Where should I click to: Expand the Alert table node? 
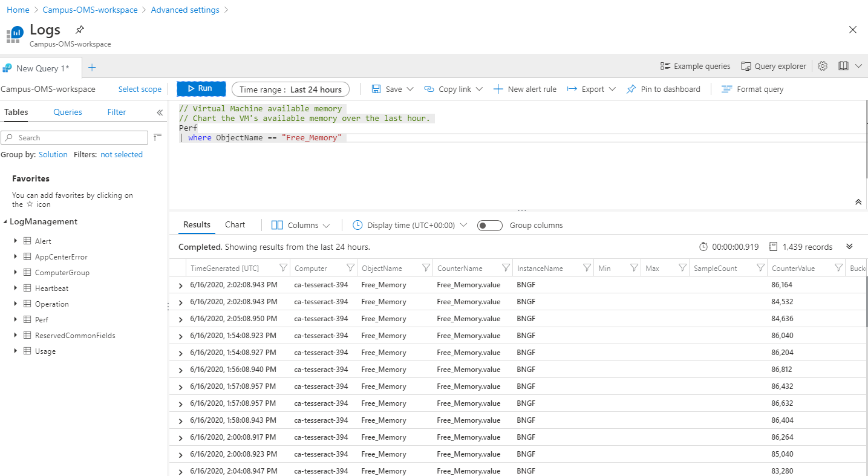pyautogui.click(x=15, y=241)
